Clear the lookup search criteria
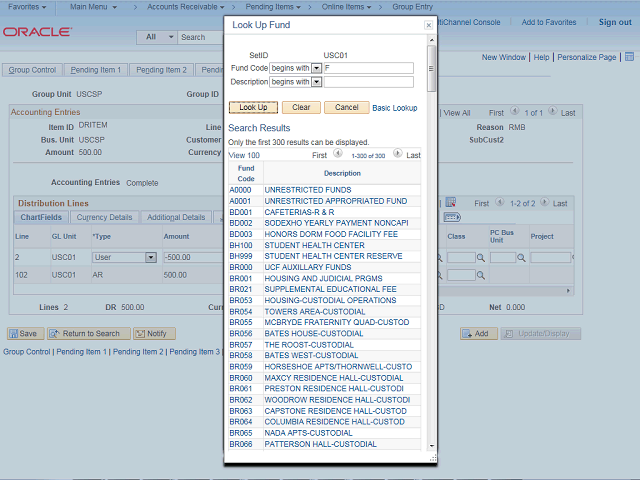 (x=301, y=107)
